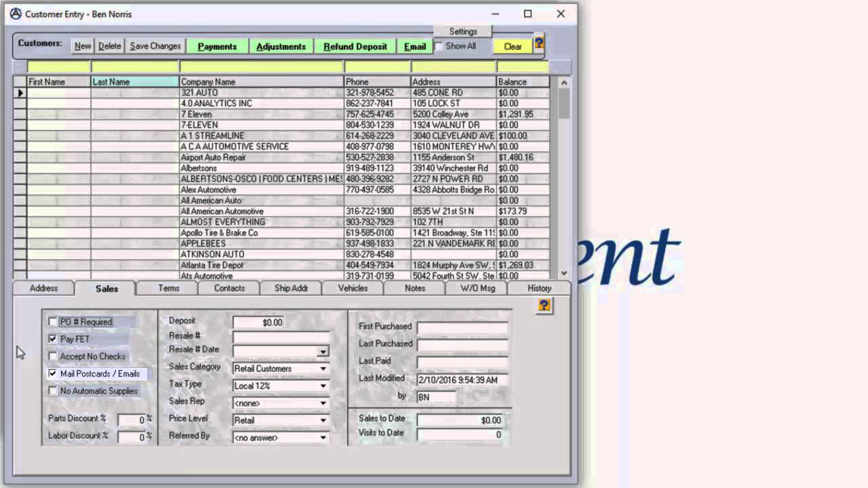Open the Tax Type dropdown

pos(323,386)
